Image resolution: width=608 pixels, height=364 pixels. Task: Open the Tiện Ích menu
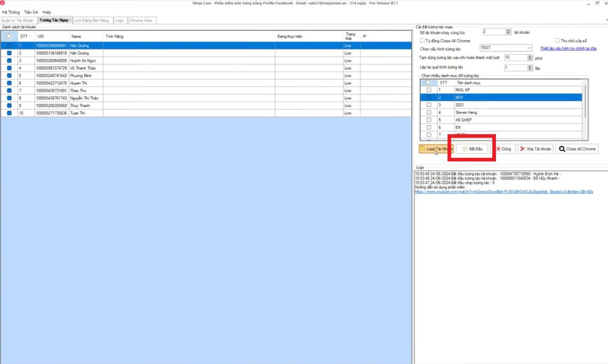31,12
